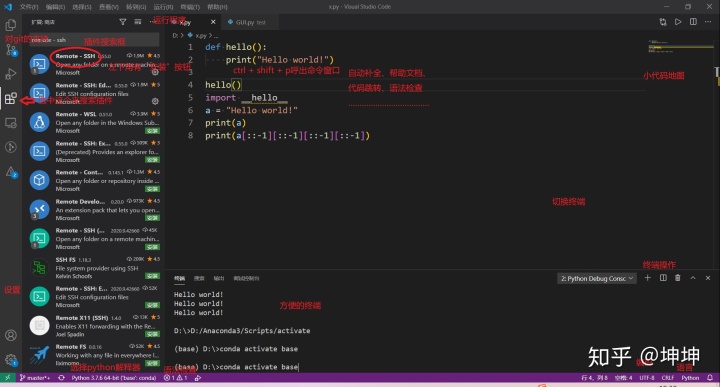Screen dimensions: 720x387
Task: Click the compare changes icon in the editor toolbar
Action: (663, 22)
